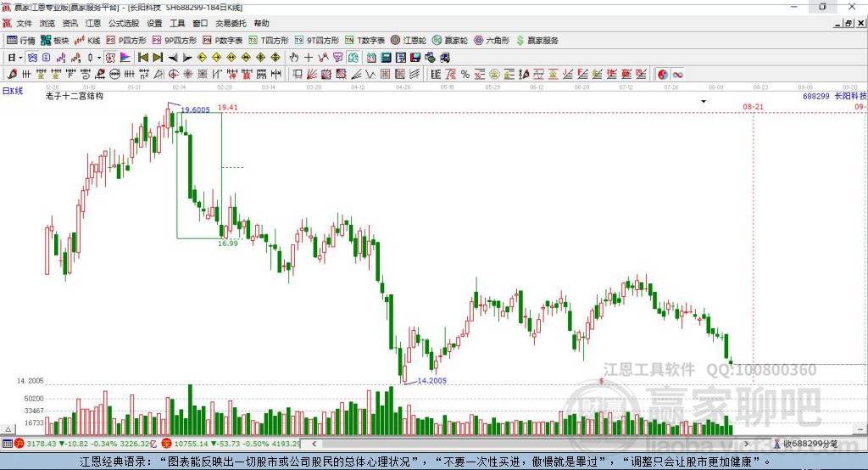The image size is (868, 470).
Task: Open the 板块 sectors view
Action: click(54, 41)
